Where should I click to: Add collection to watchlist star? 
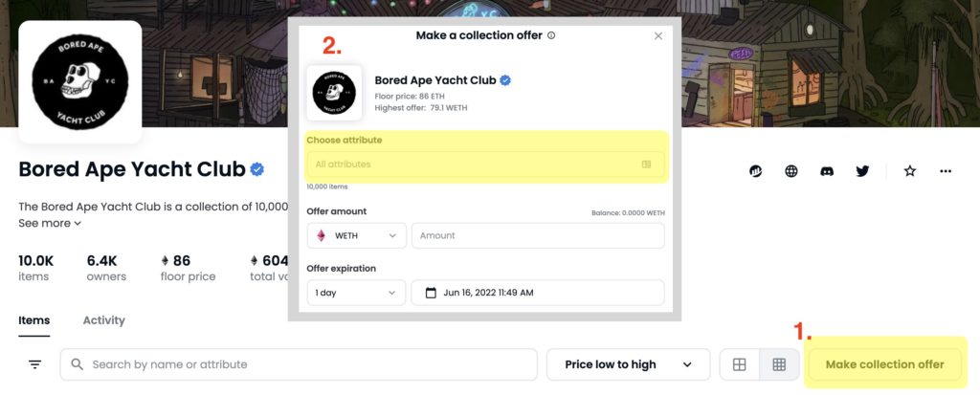[x=910, y=171]
